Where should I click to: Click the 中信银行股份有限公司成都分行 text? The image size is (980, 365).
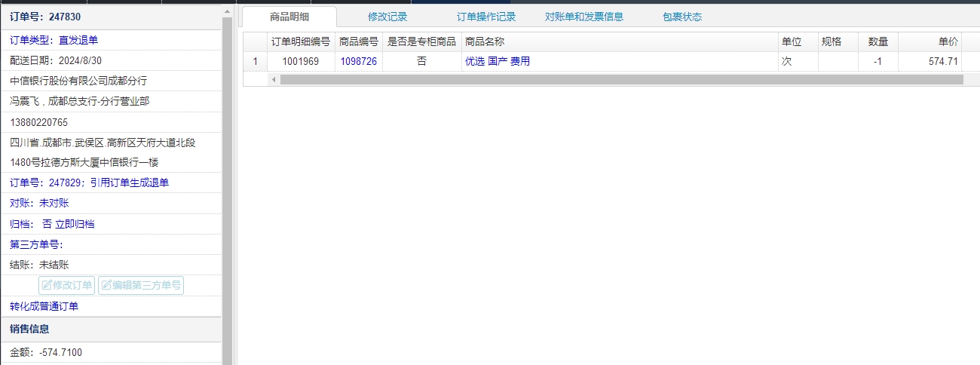pyautogui.click(x=78, y=81)
